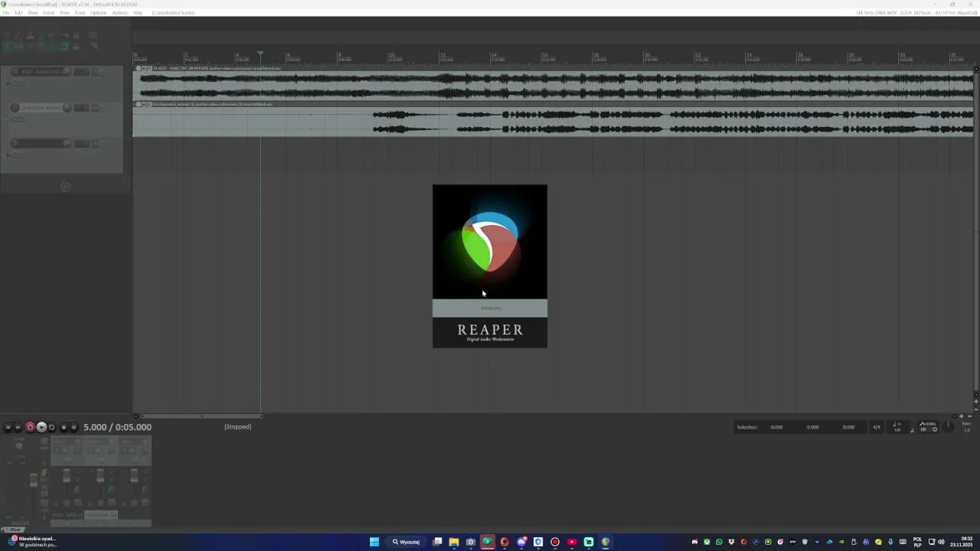Open File Explorer from the taskbar
The image size is (980, 551).
click(x=454, y=542)
